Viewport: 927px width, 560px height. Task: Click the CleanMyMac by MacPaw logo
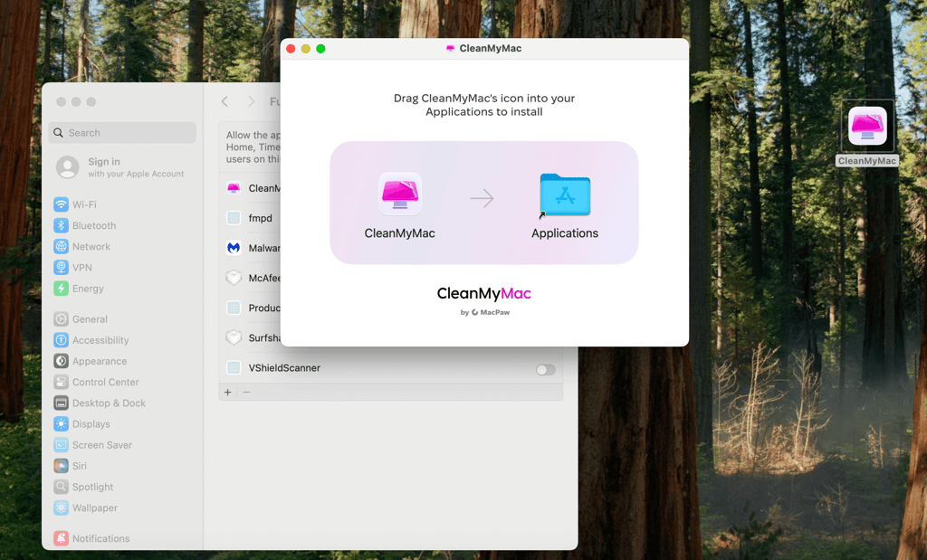click(484, 300)
